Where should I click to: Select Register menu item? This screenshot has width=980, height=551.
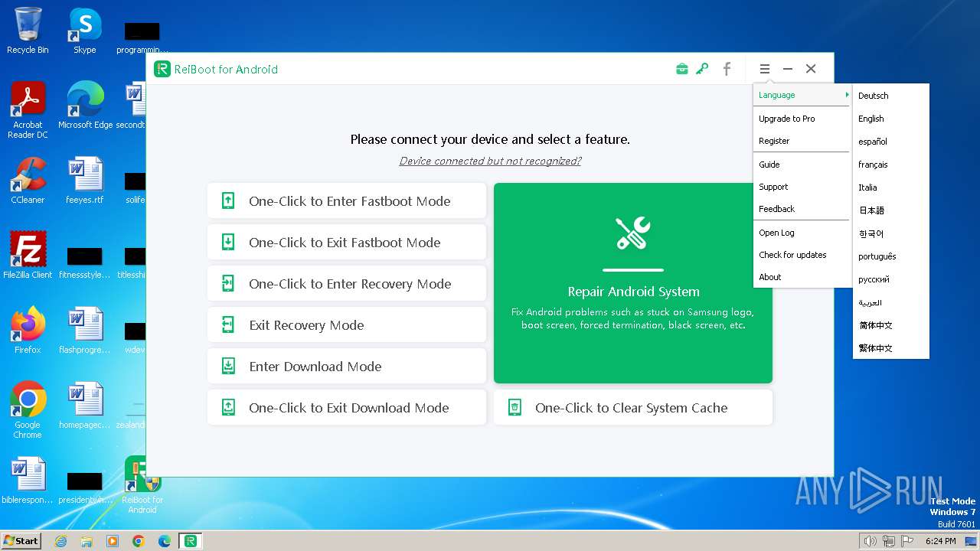pyautogui.click(x=802, y=141)
